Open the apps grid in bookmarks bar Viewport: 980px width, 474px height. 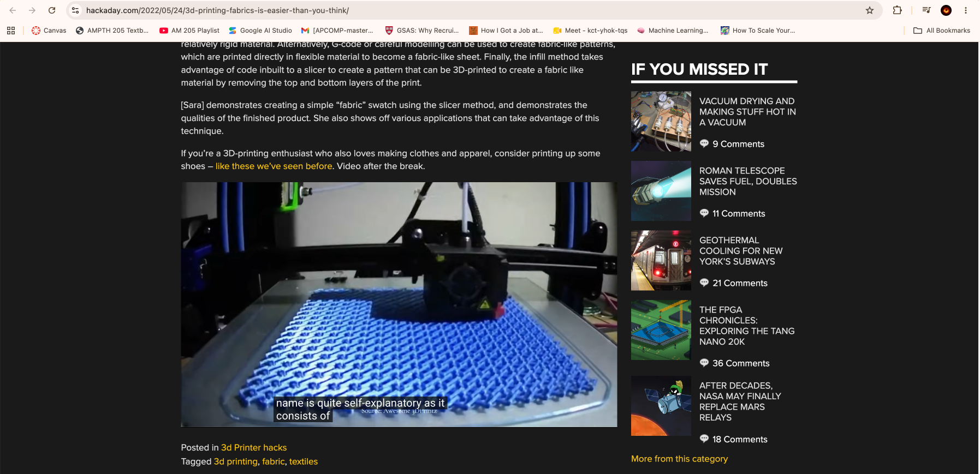click(x=11, y=31)
